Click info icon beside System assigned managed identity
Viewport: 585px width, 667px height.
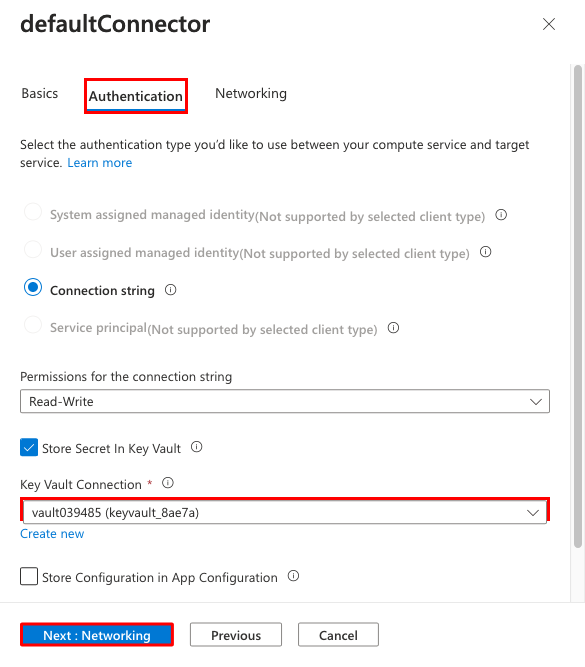(501, 215)
